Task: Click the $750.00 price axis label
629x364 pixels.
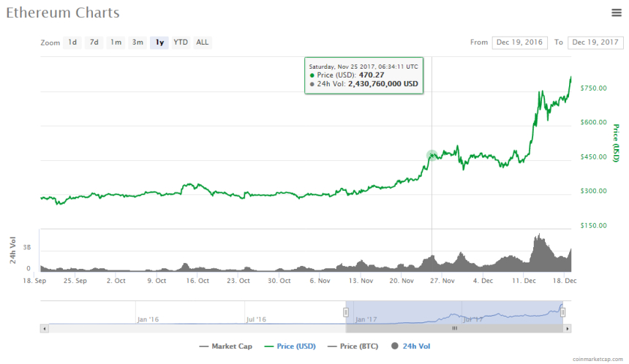Action: coord(593,88)
